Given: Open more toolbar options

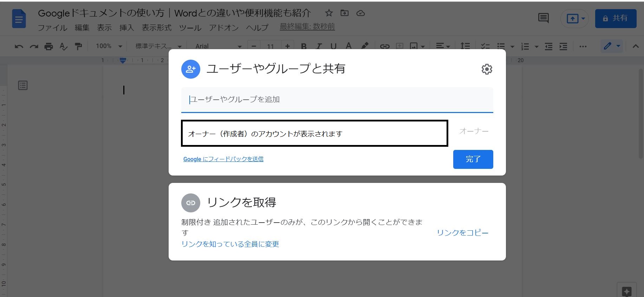Looking at the screenshot, I should click(x=583, y=46).
